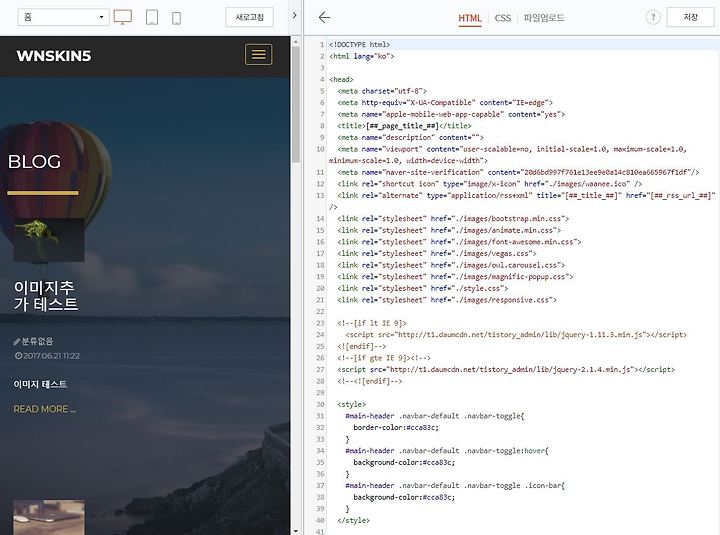This screenshot has height=535, width=720.
Task: Click the font-awesome.min.css stylesheet line
Action: point(459,242)
